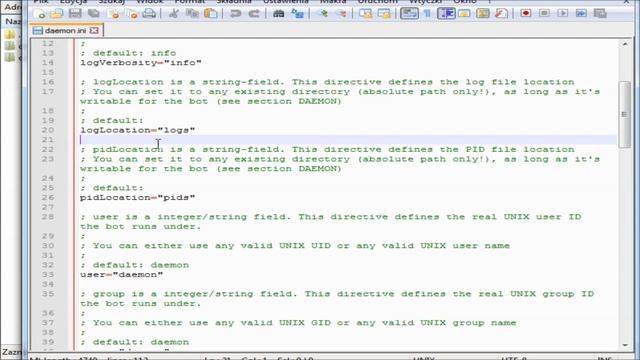
Task: Open Find with the binoculars icon
Action: pyautogui.click(x=278, y=13)
